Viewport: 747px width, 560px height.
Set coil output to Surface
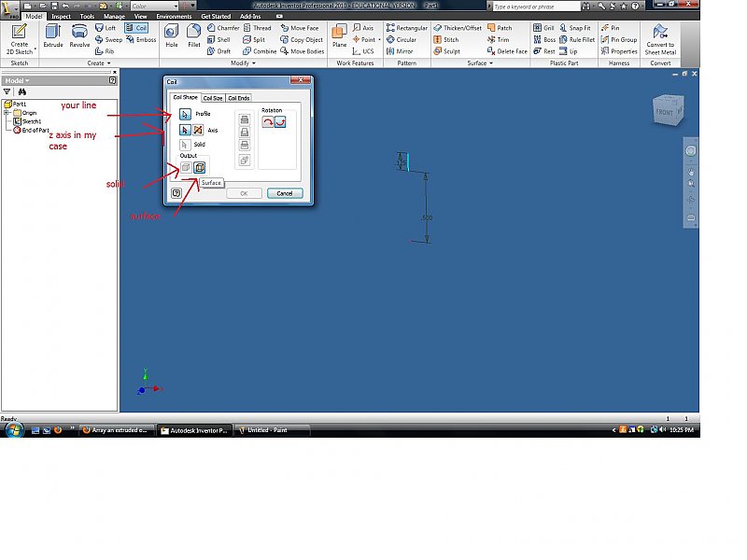coord(200,167)
